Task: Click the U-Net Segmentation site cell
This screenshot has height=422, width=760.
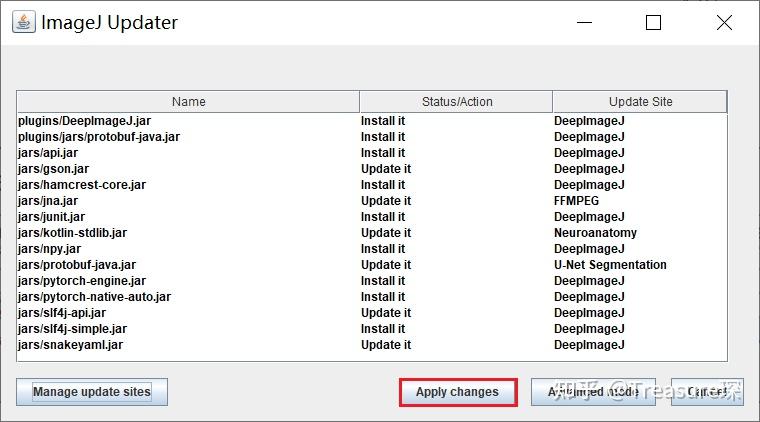Action: pos(610,265)
